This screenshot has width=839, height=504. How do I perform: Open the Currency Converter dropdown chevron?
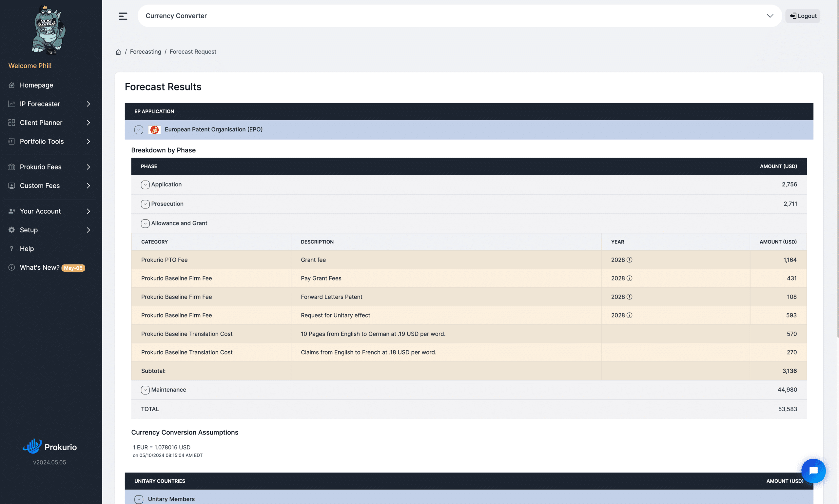click(770, 16)
